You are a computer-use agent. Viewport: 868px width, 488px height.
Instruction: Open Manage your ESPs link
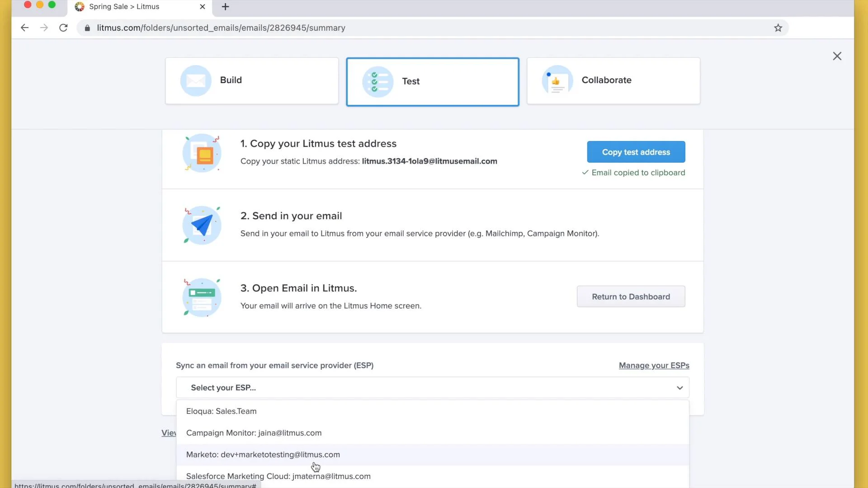coord(654,365)
